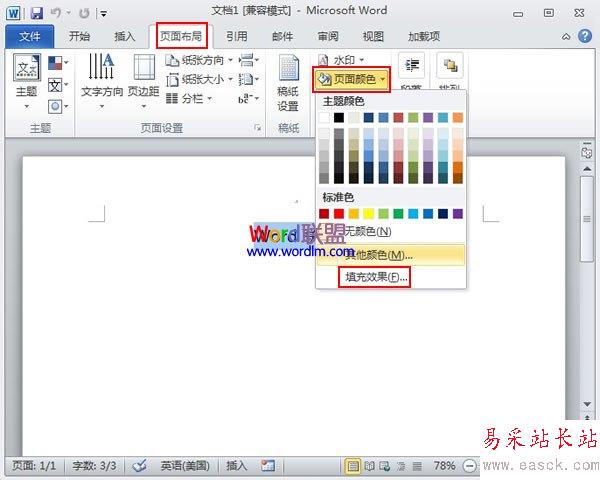Click the proofing check icon in status bar
This screenshot has height=480, width=600.
[139, 465]
